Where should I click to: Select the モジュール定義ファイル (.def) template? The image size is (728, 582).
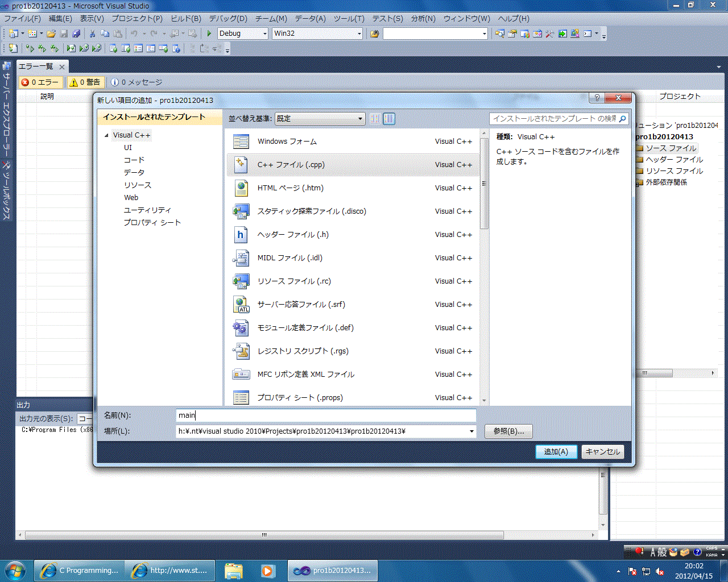point(353,328)
